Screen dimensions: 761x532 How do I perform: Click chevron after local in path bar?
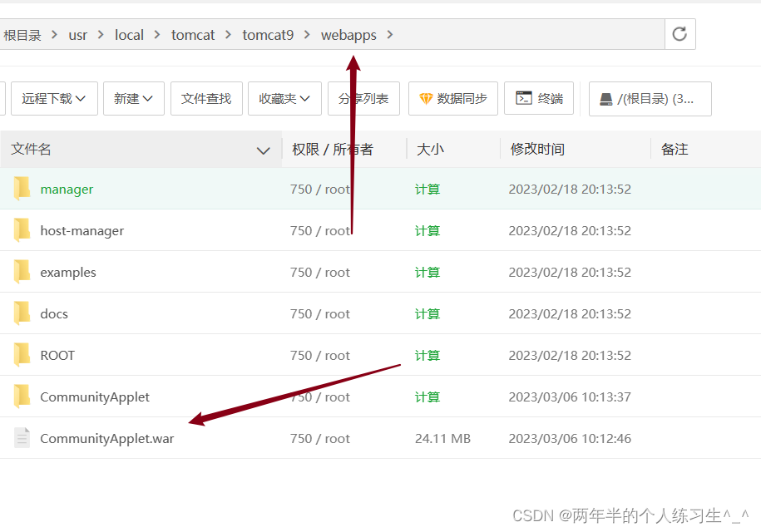click(156, 34)
